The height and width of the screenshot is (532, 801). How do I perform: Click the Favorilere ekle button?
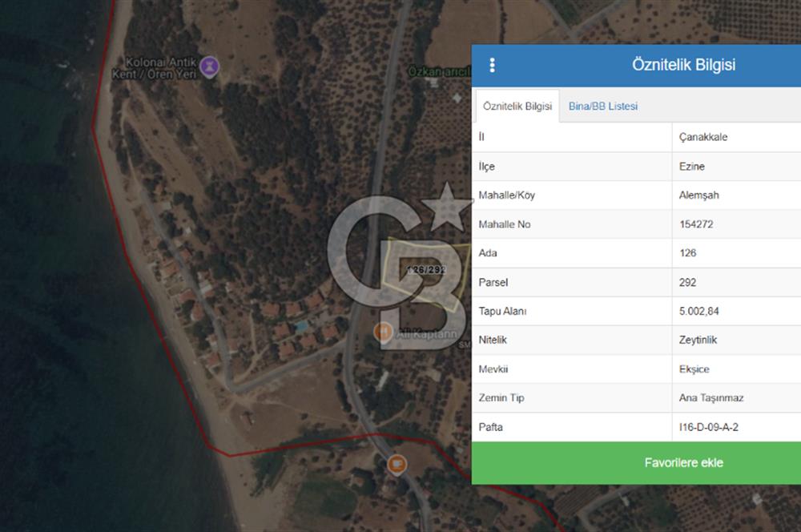pos(636,463)
